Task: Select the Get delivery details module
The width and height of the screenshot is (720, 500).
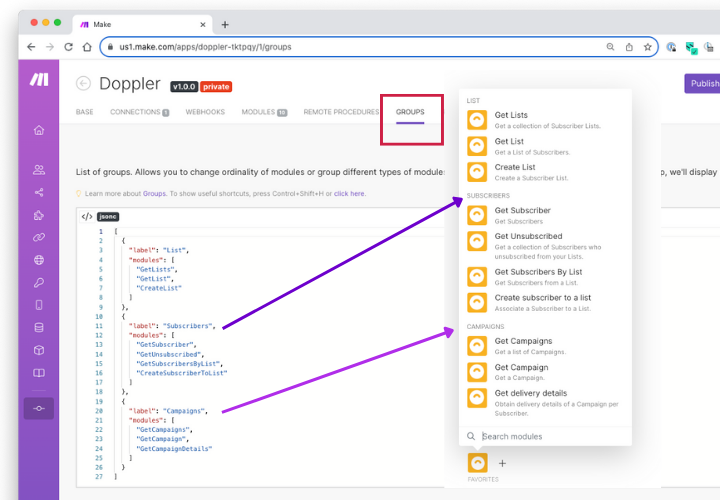Action: pos(546,403)
